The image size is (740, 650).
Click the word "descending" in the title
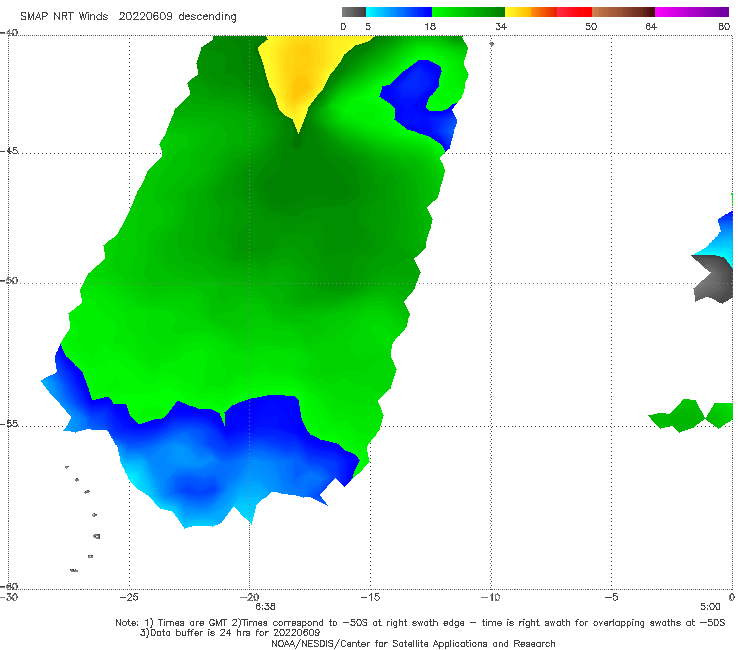[207, 17]
